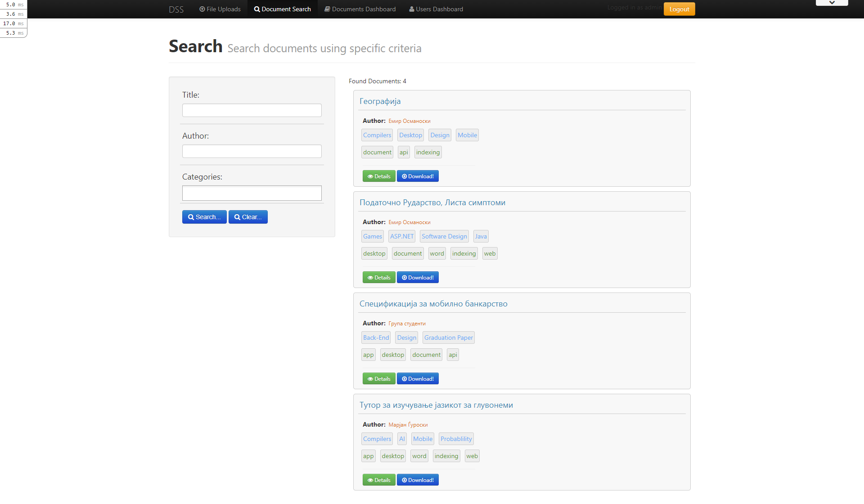864x504 pixels.
Task: Run the search with Search... button
Action: [x=204, y=217]
